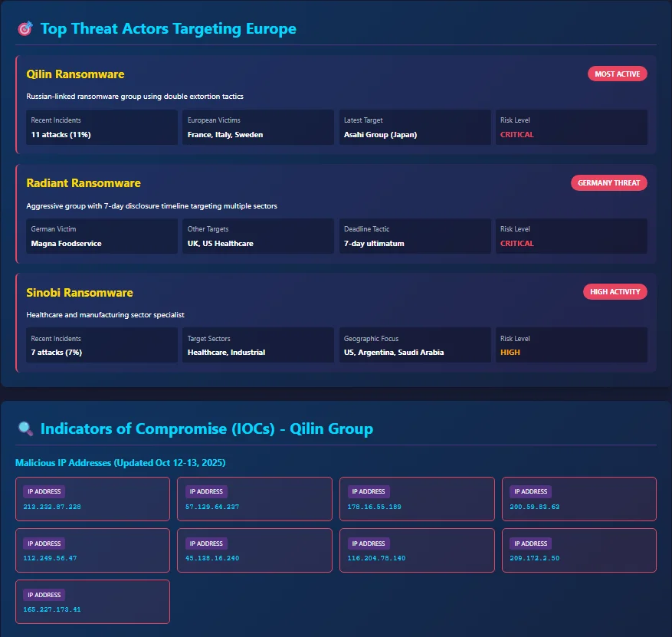Click the Indicators of Compromise (IOCs) - Qilin Group heading
The width and height of the screenshot is (672, 637).
tap(207, 428)
